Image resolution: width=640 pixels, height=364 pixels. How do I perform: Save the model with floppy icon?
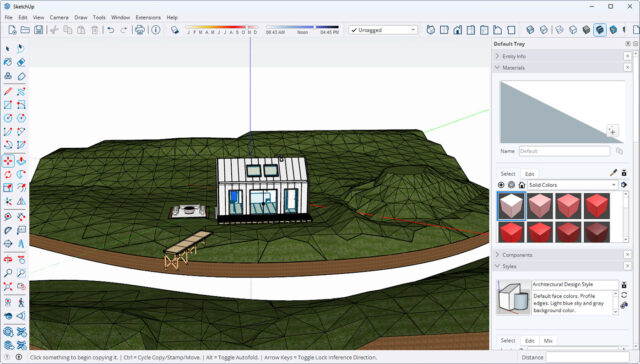(38, 30)
